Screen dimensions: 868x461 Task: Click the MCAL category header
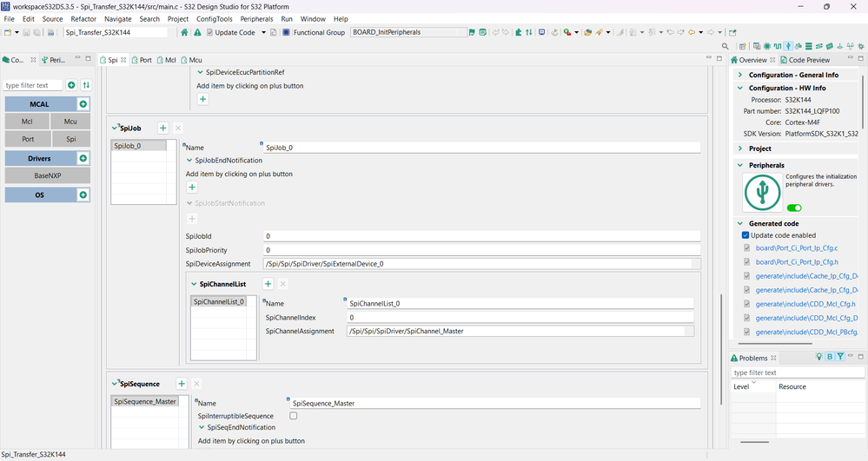[x=40, y=104]
